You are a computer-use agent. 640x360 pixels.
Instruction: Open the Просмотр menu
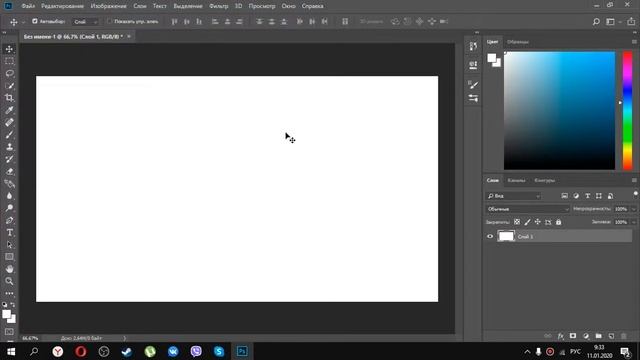[262, 6]
